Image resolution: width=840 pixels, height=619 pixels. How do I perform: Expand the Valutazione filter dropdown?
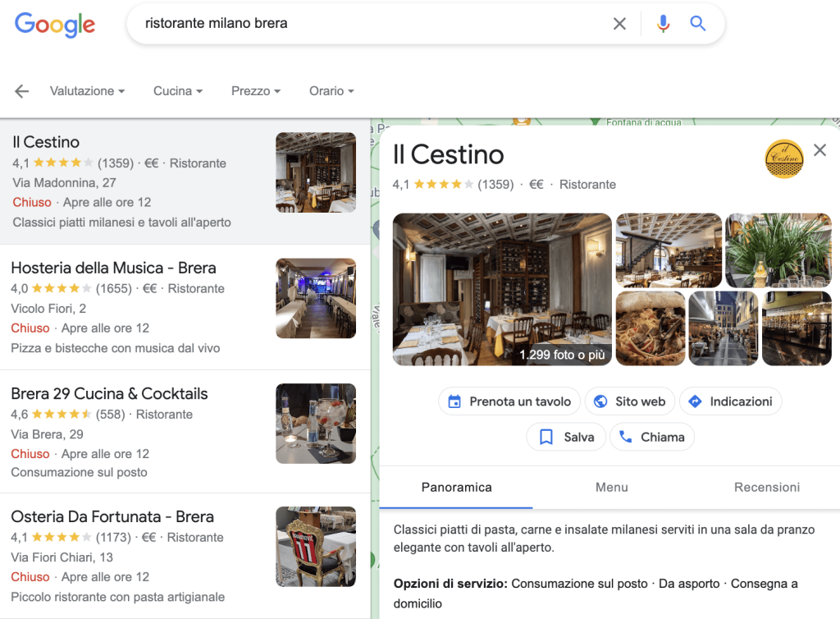coord(87,91)
